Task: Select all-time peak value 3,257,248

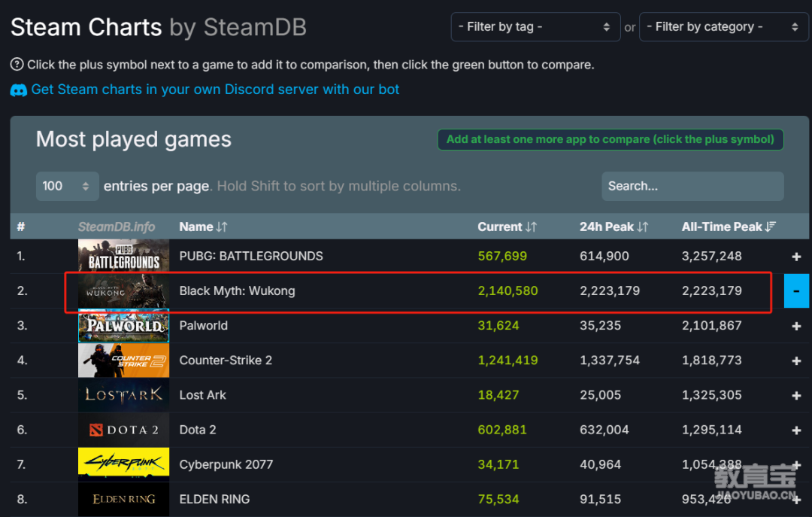Action: tap(712, 256)
